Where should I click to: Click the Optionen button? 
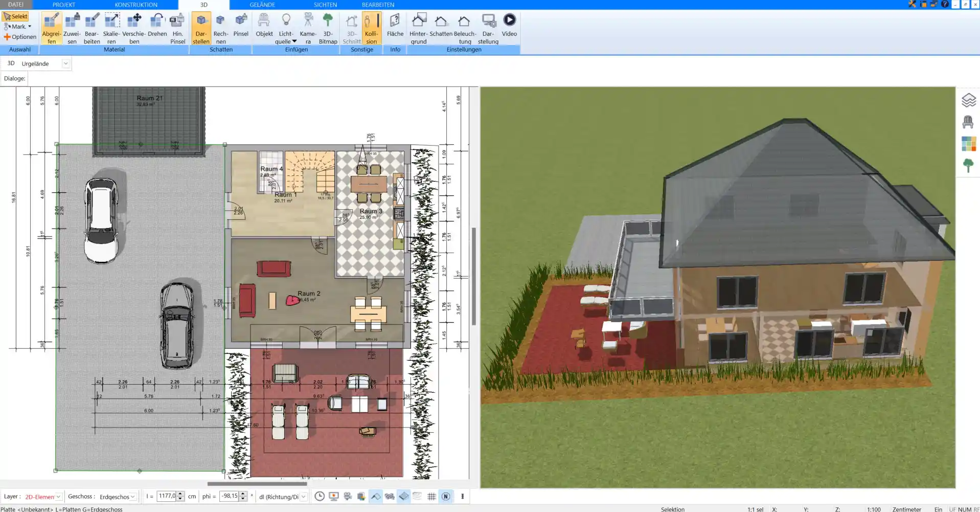[x=20, y=37]
